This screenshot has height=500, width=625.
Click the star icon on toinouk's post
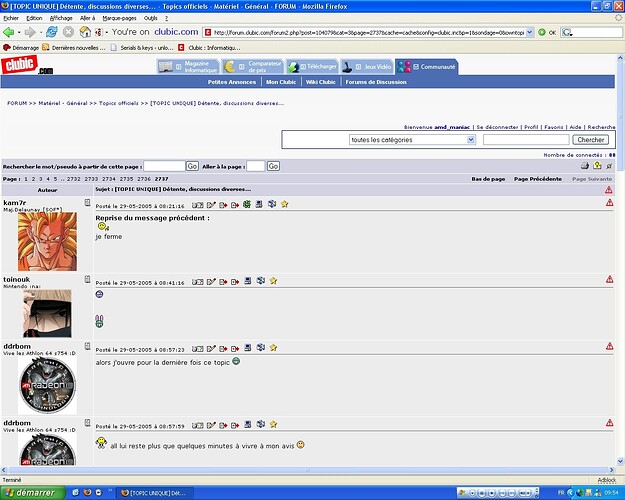click(x=272, y=281)
